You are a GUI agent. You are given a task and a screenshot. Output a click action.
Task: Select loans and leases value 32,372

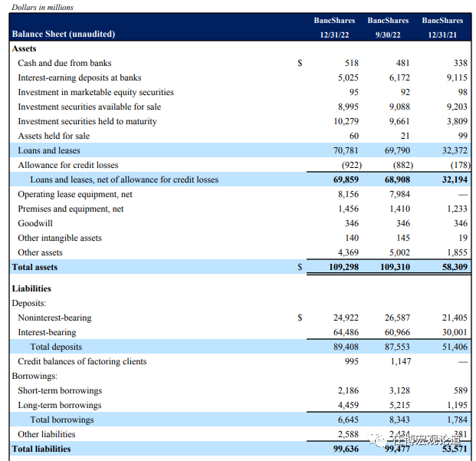(x=455, y=150)
